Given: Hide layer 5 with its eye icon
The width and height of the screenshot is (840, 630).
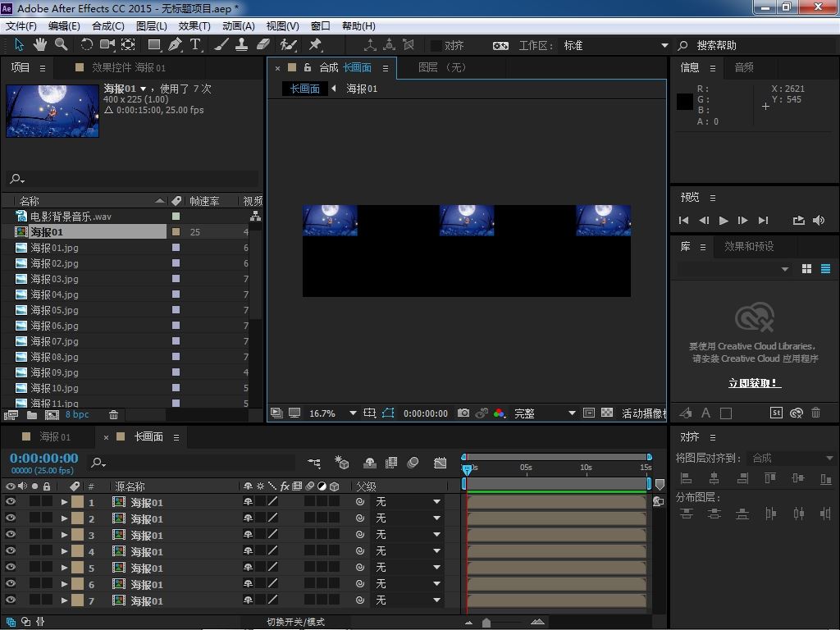Looking at the screenshot, I should click(x=10, y=567).
